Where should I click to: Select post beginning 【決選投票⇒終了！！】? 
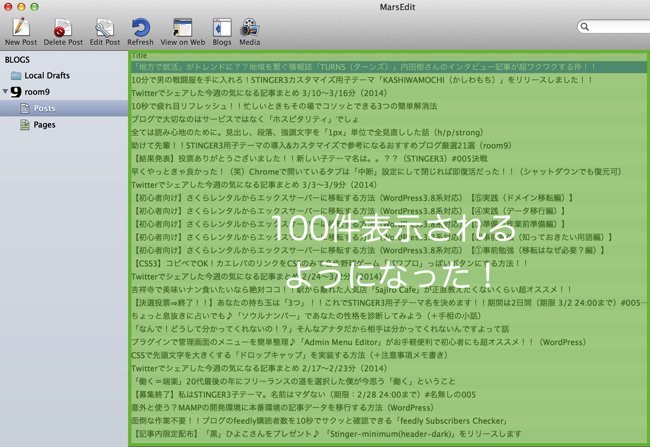pyautogui.click(x=388, y=303)
